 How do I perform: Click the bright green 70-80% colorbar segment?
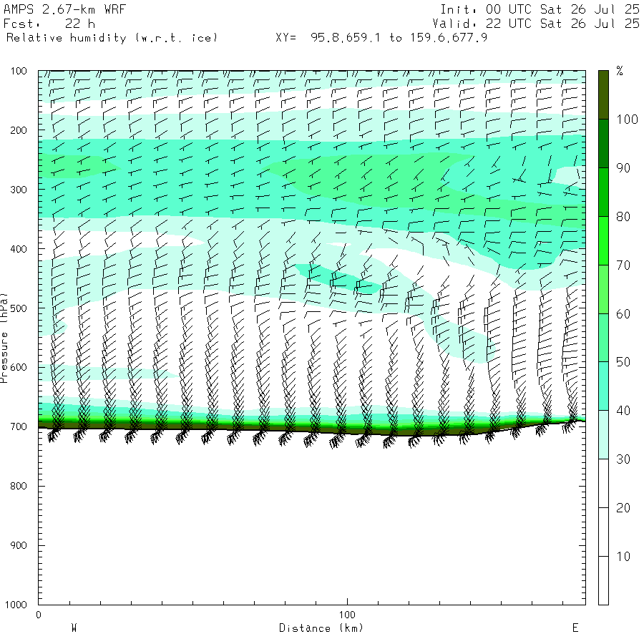click(x=603, y=240)
